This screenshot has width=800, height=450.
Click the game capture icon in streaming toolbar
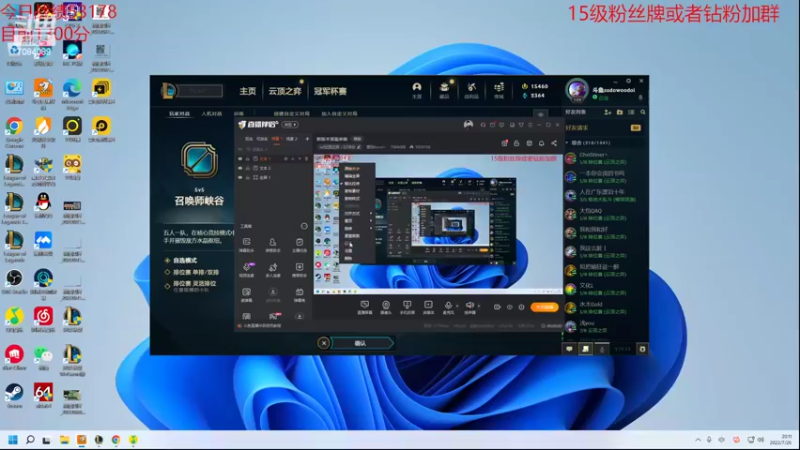(428, 305)
